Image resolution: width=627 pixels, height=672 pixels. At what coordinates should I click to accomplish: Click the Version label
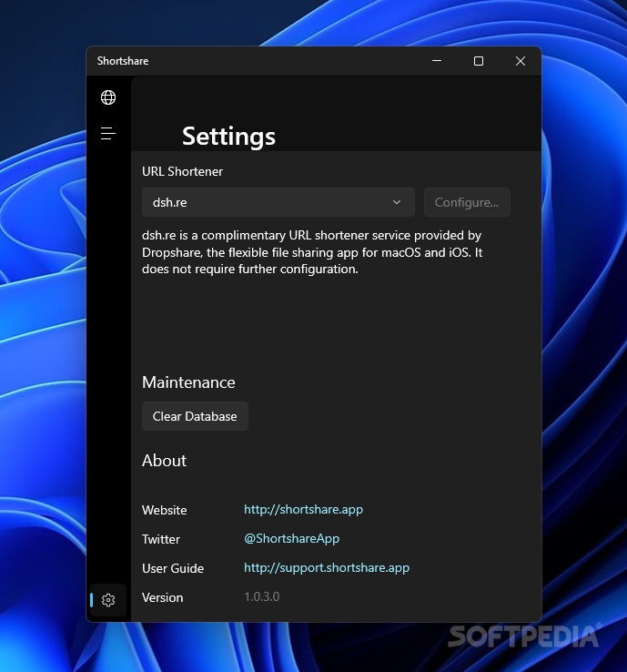pos(162,597)
